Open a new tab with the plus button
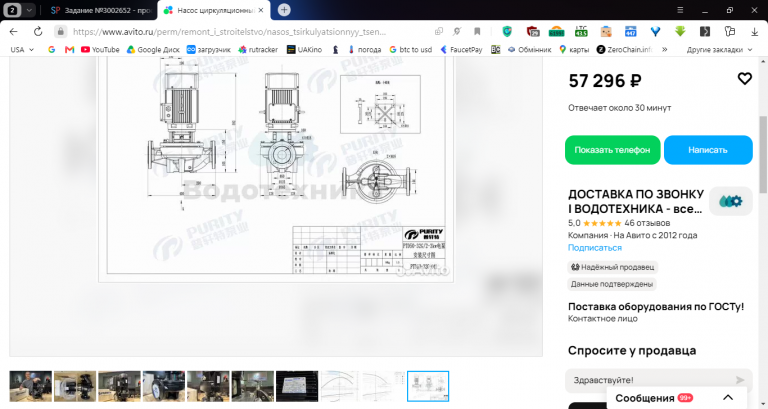Screen dimensions: 768x409 tap(284, 10)
